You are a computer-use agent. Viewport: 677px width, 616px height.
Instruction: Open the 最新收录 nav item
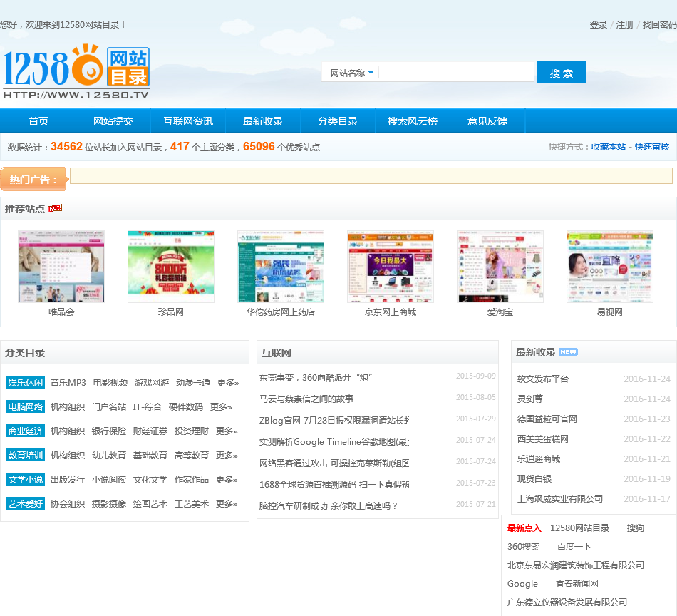point(262,121)
